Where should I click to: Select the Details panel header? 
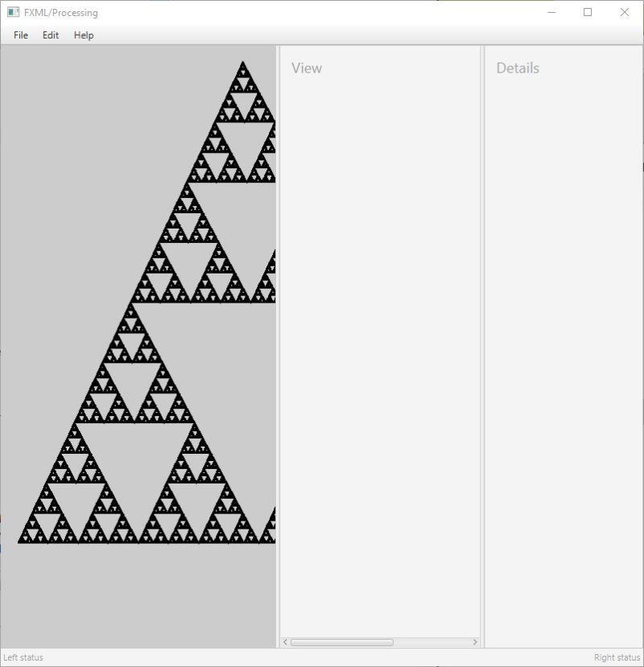[x=519, y=68]
